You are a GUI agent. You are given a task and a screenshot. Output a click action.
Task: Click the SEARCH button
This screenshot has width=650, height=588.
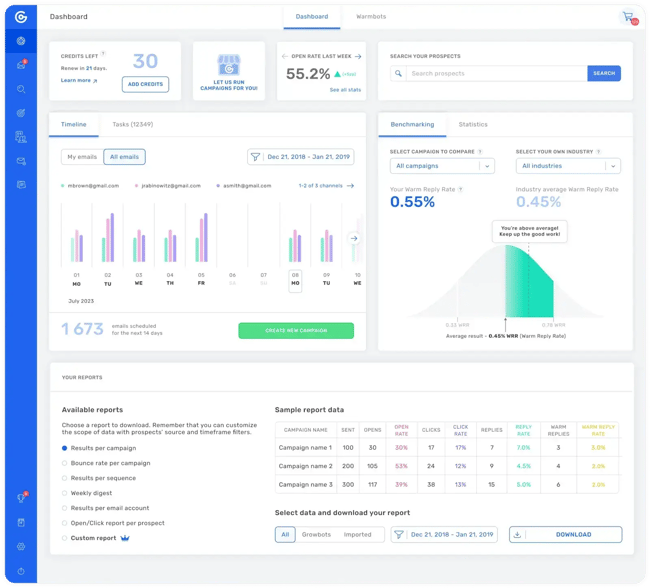coord(604,73)
